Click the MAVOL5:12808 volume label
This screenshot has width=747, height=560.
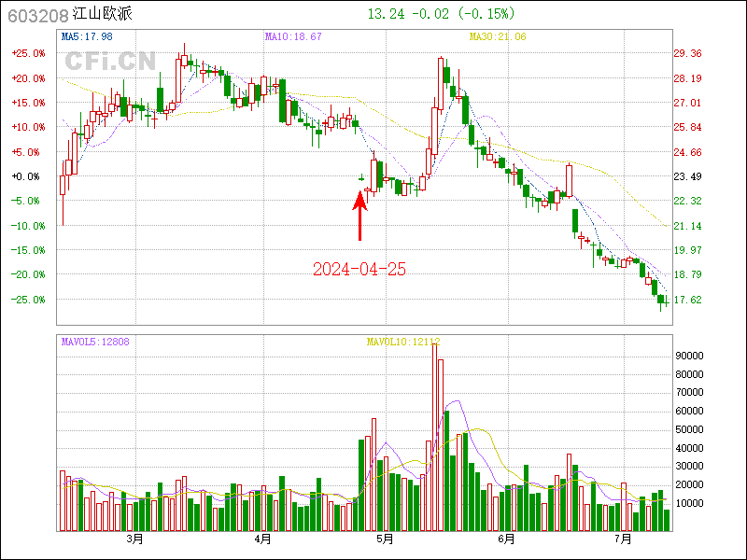95,342
